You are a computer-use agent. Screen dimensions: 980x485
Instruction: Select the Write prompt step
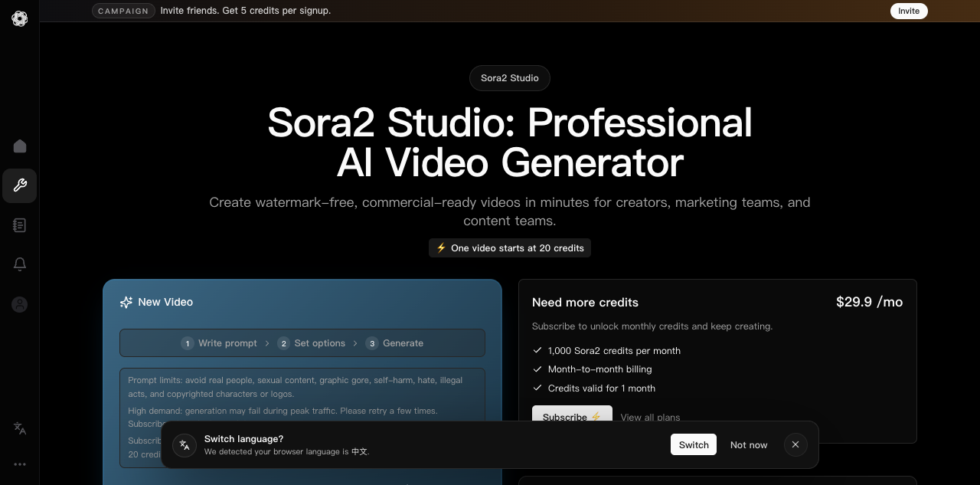[220, 343]
